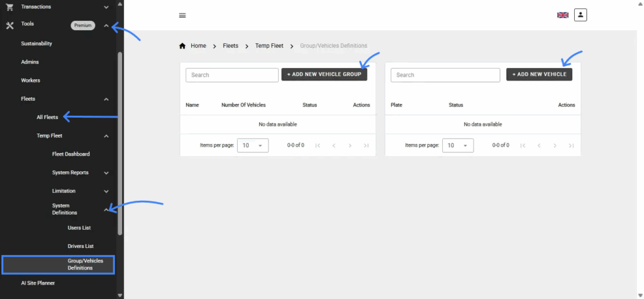Open items per page dropdown for vehicle groups
644x299 pixels.
click(252, 145)
